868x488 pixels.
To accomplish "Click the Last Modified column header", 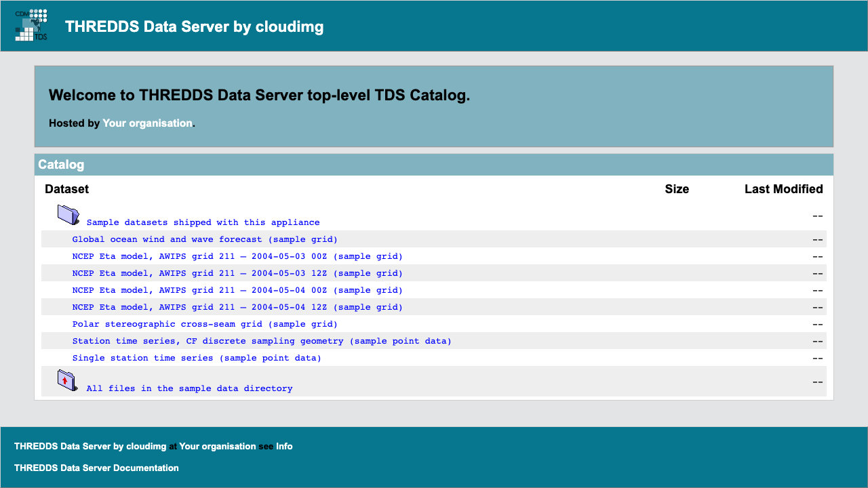I will click(x=784, y=189).
